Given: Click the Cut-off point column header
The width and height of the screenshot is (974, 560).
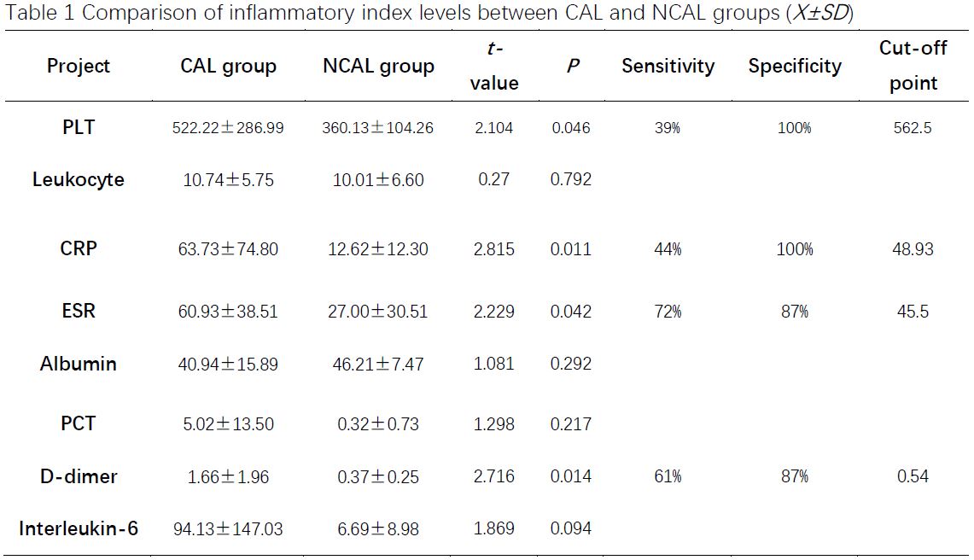Looking at the screenshot, I should coord(913,66).
